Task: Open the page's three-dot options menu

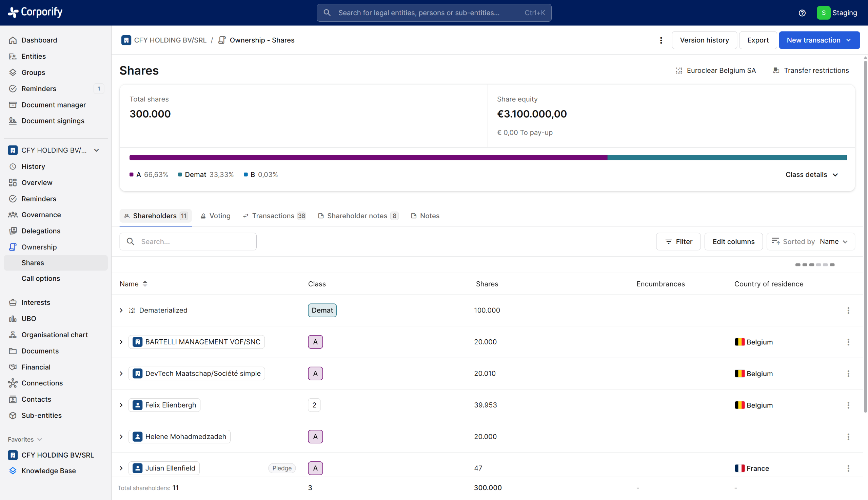Action: click(661, 40)
